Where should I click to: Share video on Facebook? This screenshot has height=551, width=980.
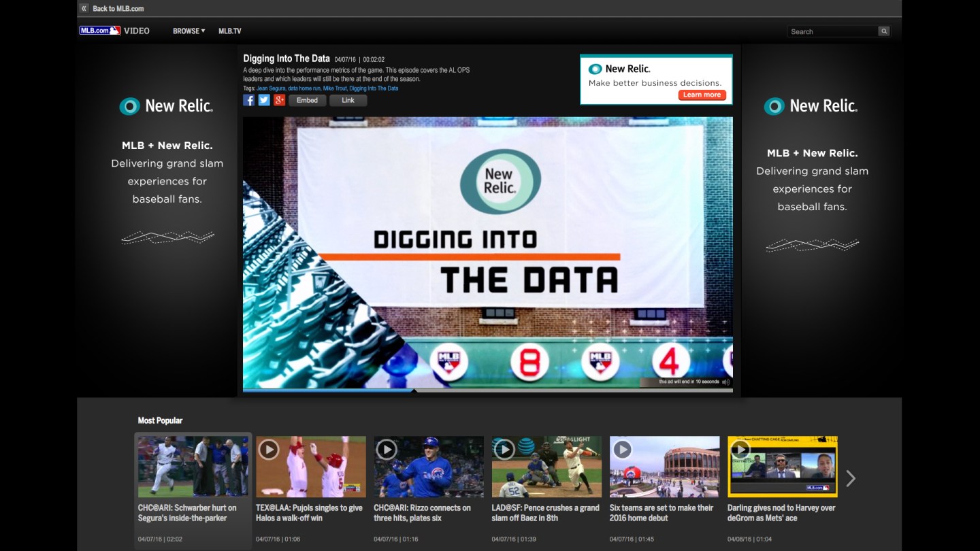click(x=249, y=100)
